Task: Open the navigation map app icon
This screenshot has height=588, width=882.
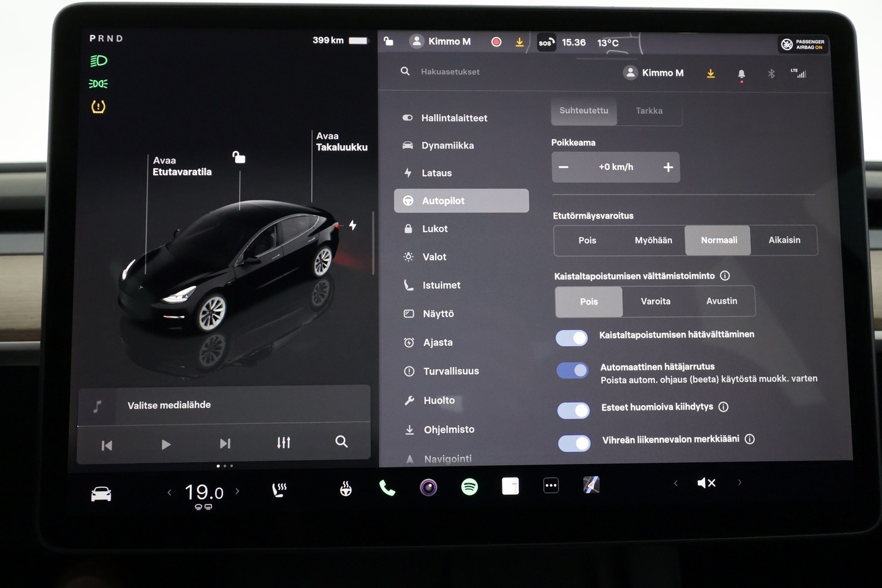Action: pos(591,485)
